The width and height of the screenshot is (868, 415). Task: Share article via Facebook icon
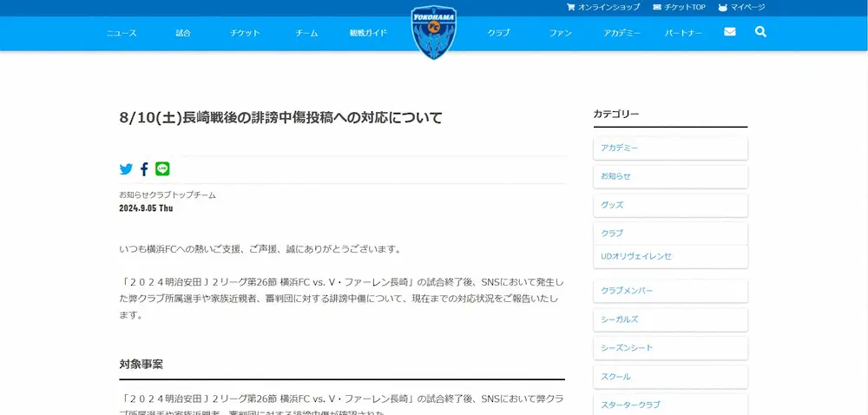coord(144,169)
